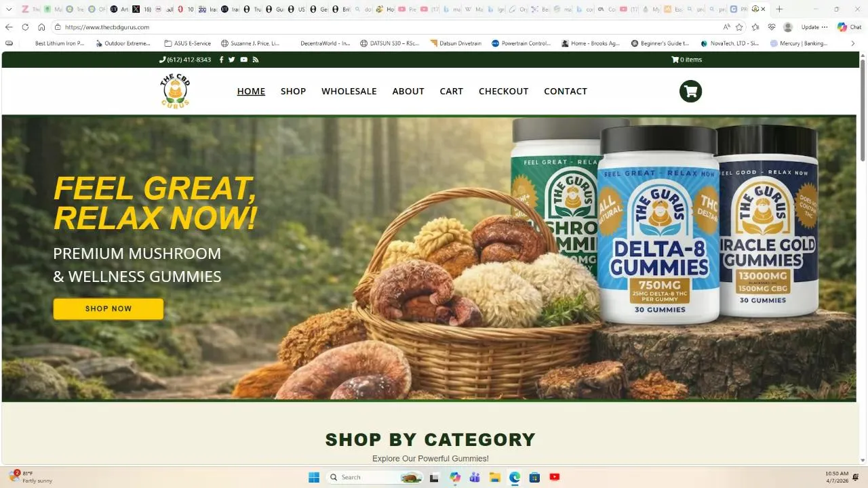Open the RSS feed icon
This screenshot has height=488, width=868.
[256, 60]
